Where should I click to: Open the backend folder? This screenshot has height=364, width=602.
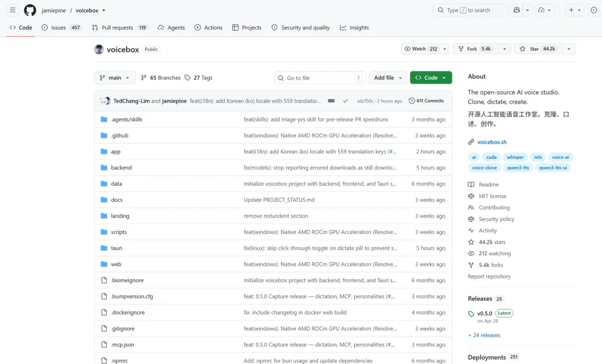(x=122, y=168)
